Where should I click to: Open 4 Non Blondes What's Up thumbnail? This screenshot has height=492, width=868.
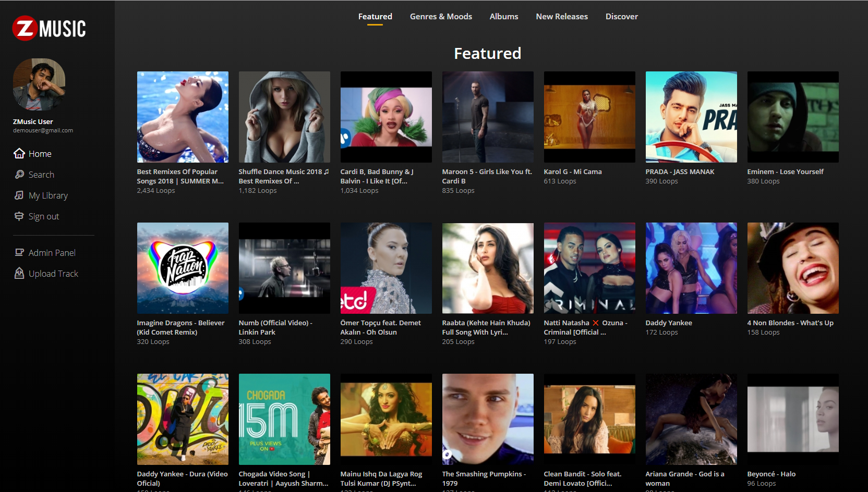793,268
